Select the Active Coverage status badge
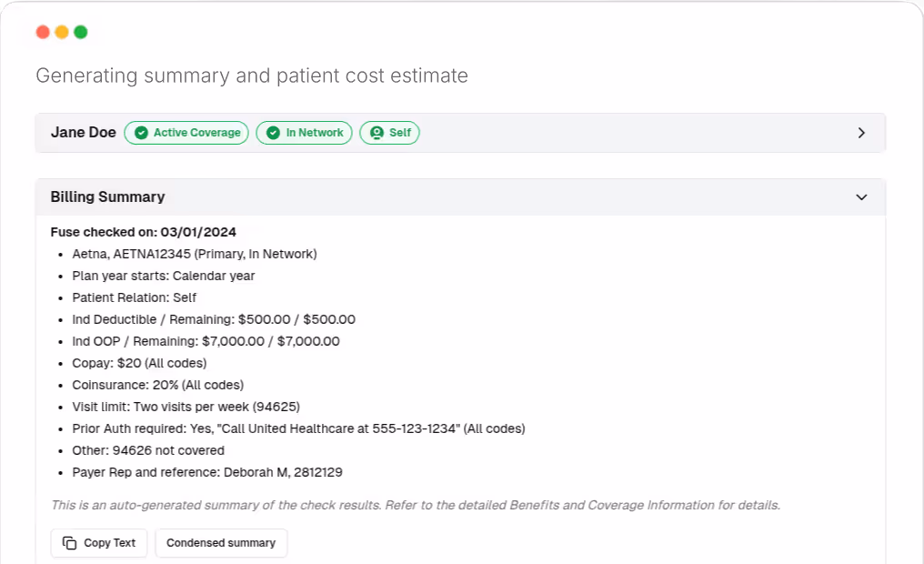The width and height of the screenshot is (924, 564). pos(186,132)
